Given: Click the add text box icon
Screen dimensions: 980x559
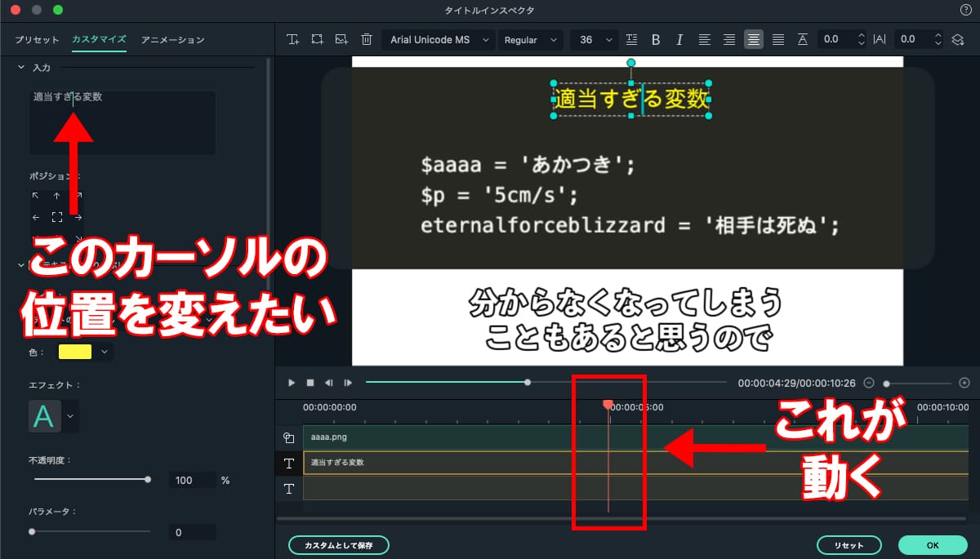Looking at the screenshot, I should [x=293, y=39].
